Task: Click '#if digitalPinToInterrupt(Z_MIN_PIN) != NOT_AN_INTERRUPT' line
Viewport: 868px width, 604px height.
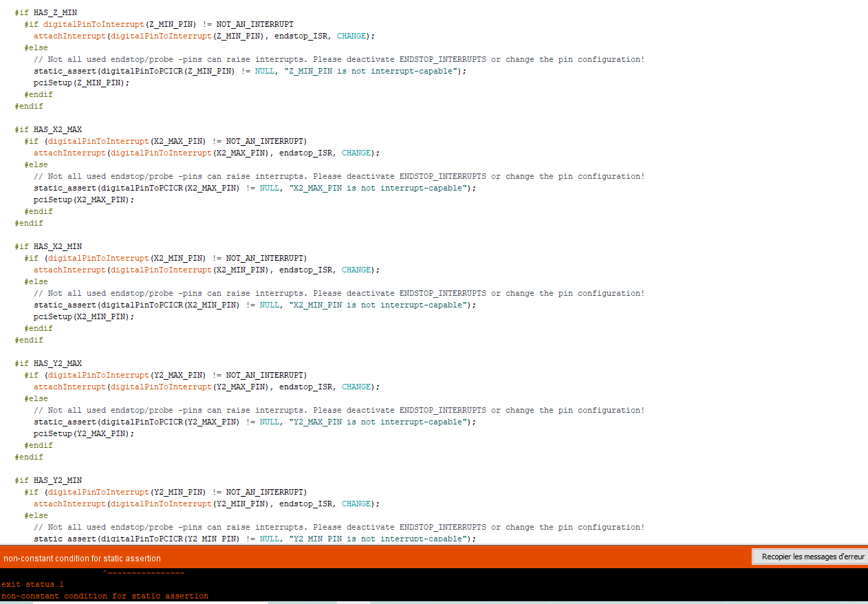Action: 159,24
